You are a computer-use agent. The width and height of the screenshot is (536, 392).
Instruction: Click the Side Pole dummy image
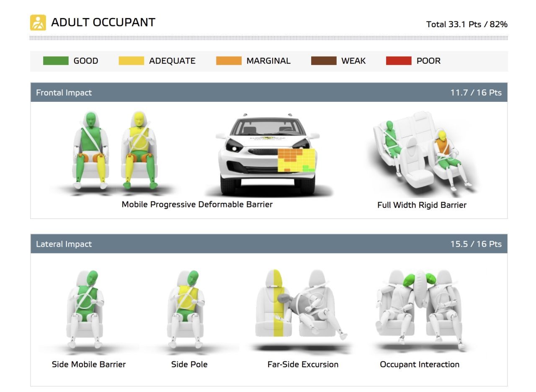coord(186,310)
